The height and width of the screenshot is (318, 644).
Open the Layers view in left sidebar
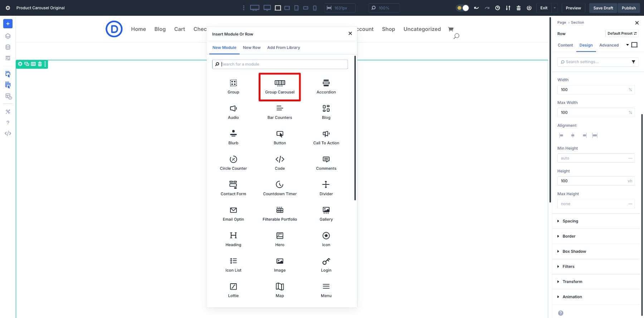point(8,36)
